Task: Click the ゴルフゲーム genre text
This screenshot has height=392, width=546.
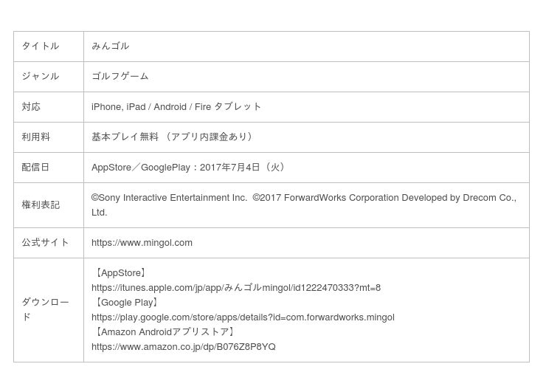Action: [120, 77]
